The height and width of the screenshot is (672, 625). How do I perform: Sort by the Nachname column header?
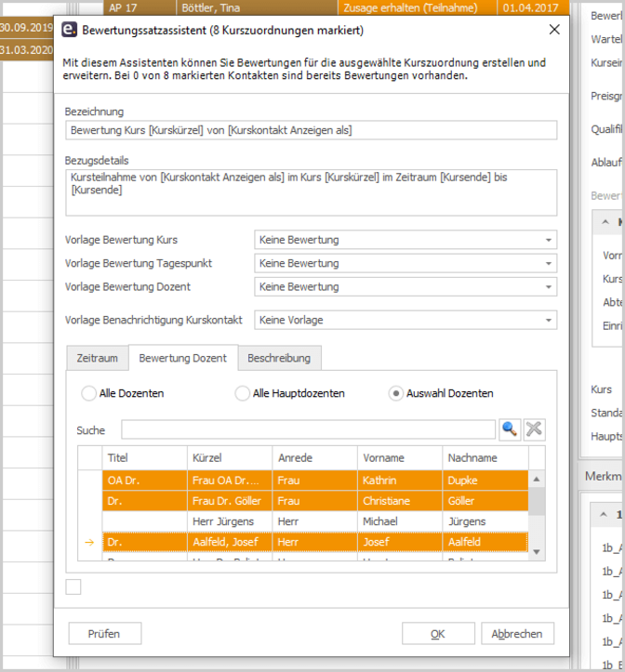(485, 457)
